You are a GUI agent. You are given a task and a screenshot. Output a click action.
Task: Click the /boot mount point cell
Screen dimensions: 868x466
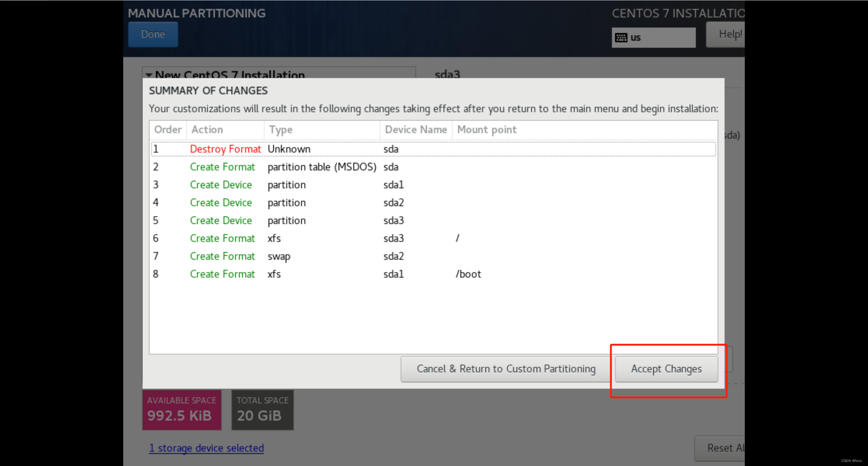point(468,274)
